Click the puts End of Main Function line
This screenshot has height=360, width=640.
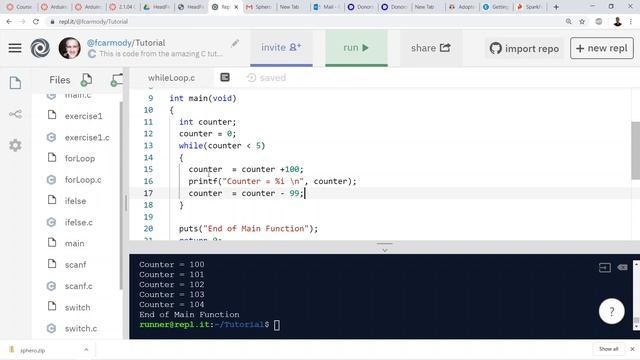248,229
